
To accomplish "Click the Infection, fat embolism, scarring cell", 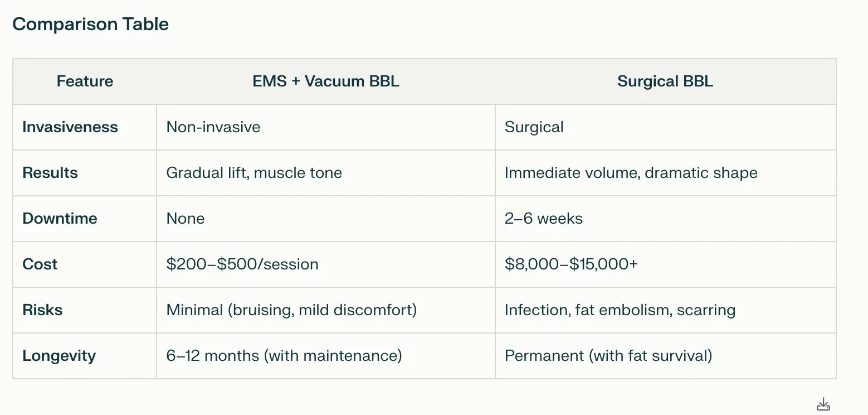I will coord(665,310).
